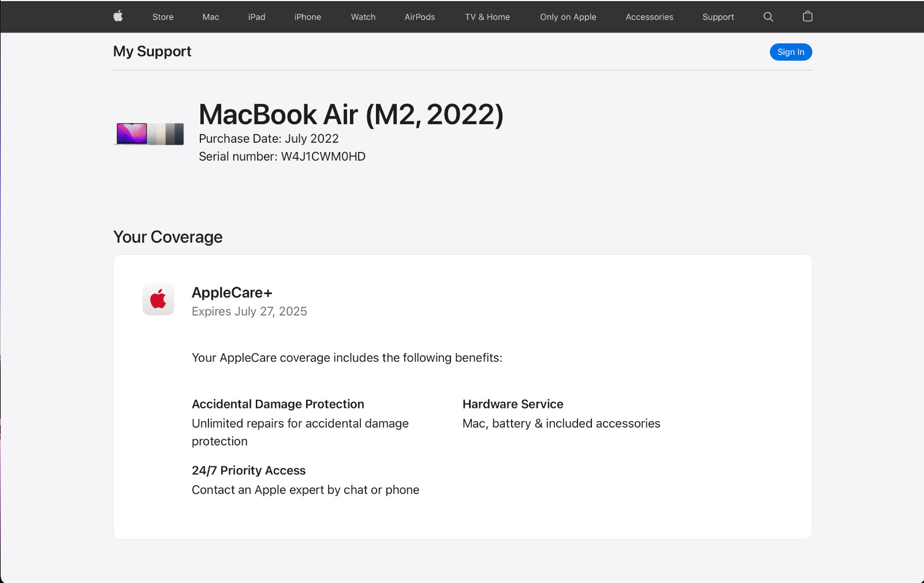Click the Sign In button
Image resolution: width=924 pixels, height=583 pixels.
point(791,52)
